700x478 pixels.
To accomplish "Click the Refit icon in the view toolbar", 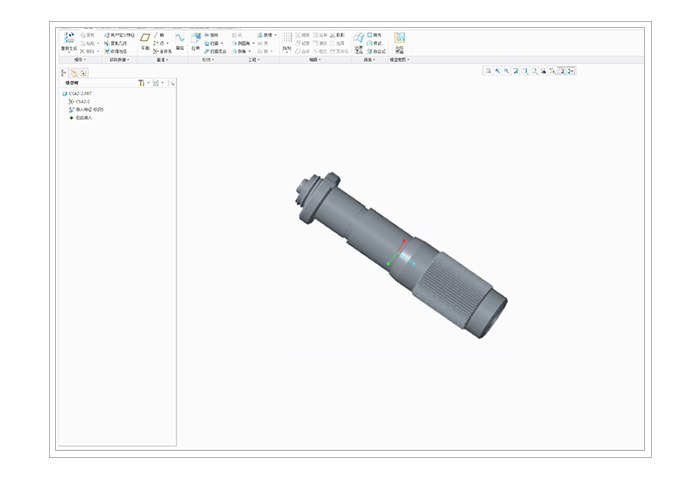I will 487,71.
